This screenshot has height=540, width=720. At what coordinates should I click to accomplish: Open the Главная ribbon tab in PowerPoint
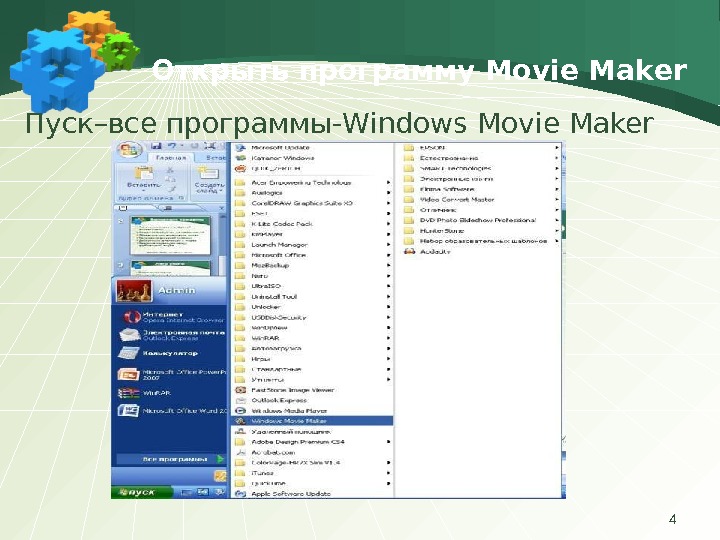[171, 158]
